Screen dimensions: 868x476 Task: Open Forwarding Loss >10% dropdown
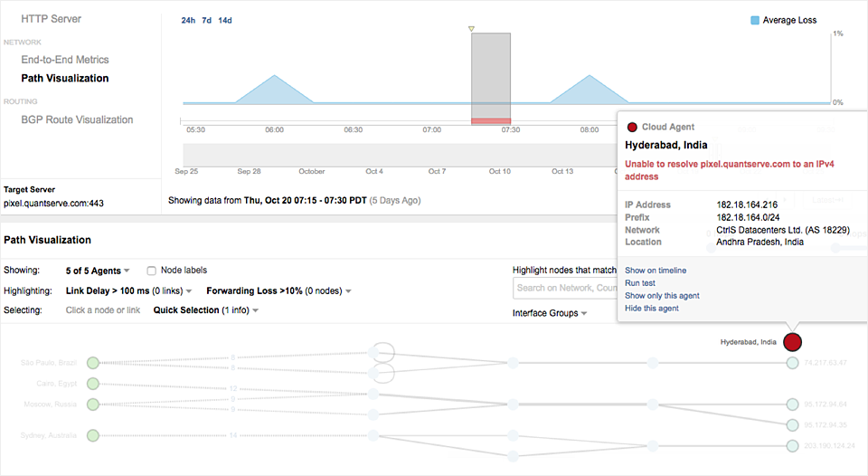[x=278, y=290]
